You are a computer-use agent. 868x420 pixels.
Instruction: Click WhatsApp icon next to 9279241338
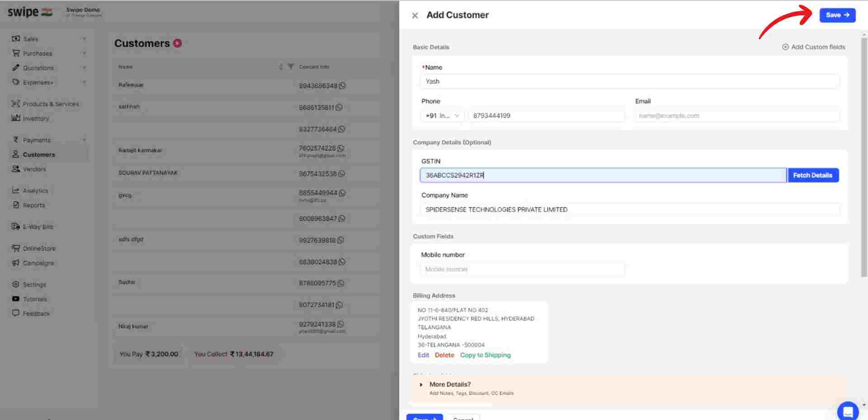point(340,324)
